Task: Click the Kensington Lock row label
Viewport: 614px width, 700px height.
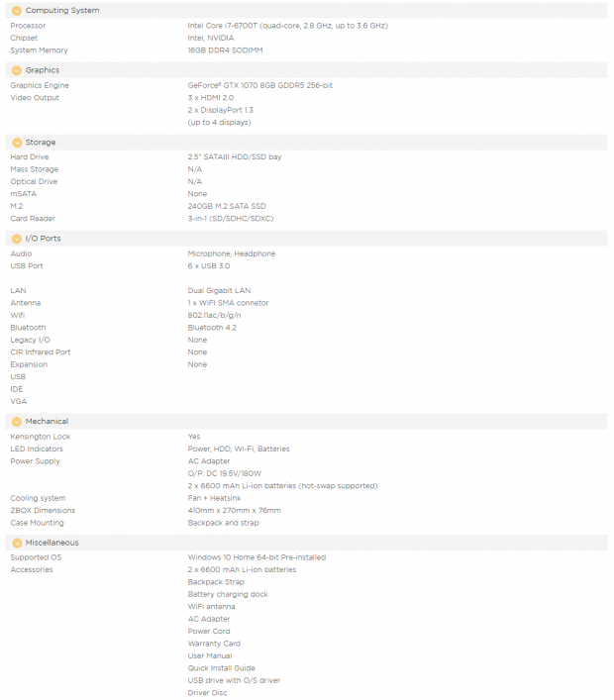Action: 41,437
